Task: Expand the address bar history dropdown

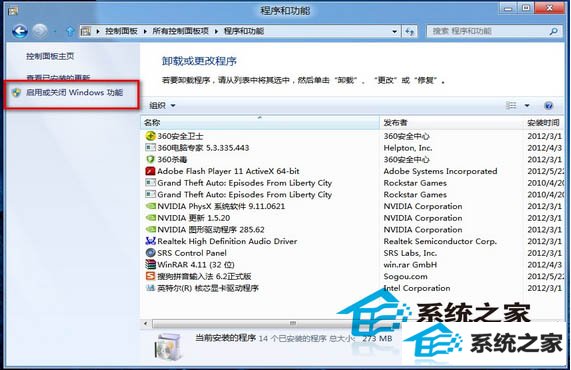Action: point(394,32)
